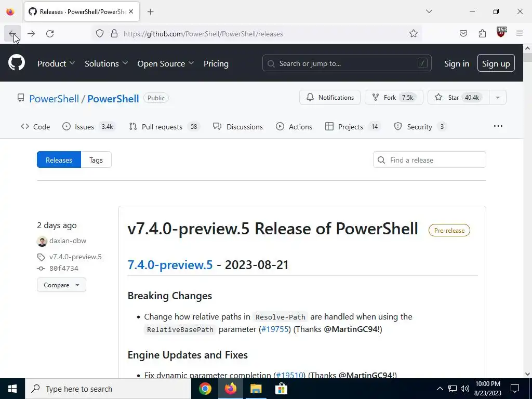Viewport: 532px width, 399px height.
Task: Select the Releases button
Action: click(x=59, y=160)
